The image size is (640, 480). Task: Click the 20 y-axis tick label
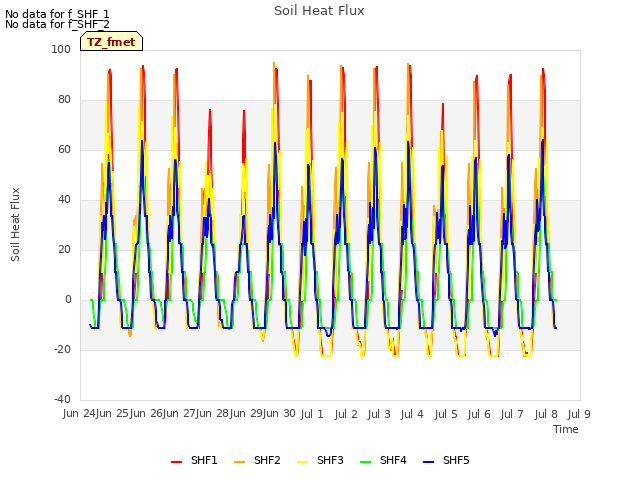tap(64, 249)
